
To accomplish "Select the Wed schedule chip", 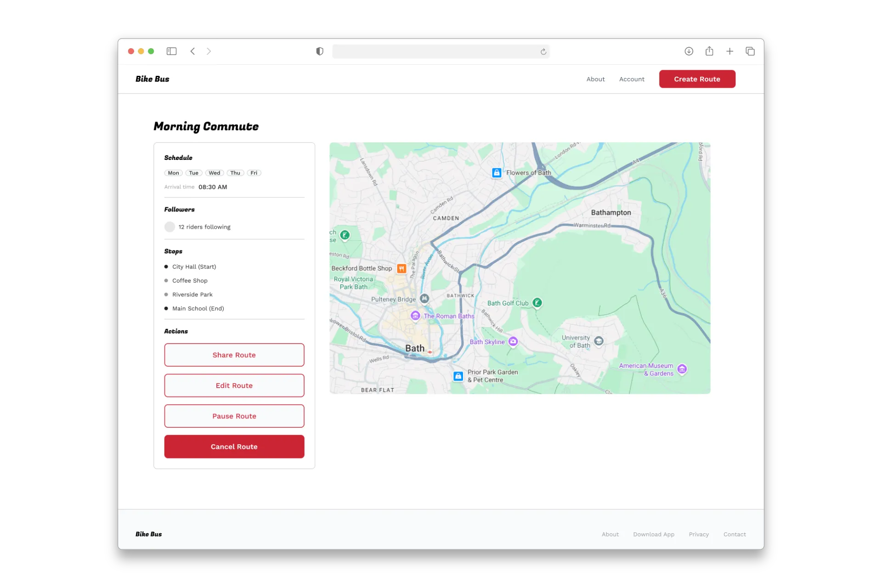I will [215, 173].
